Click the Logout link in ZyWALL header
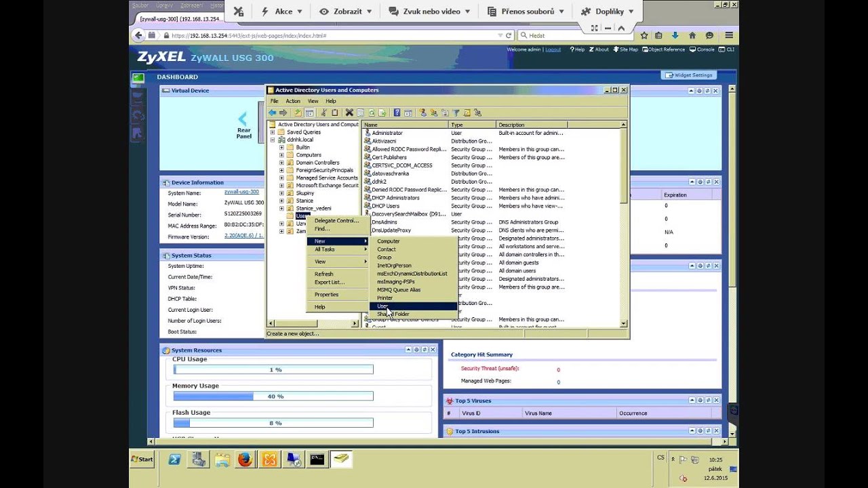This screenshot has width=868, height=488. point(553,49)
